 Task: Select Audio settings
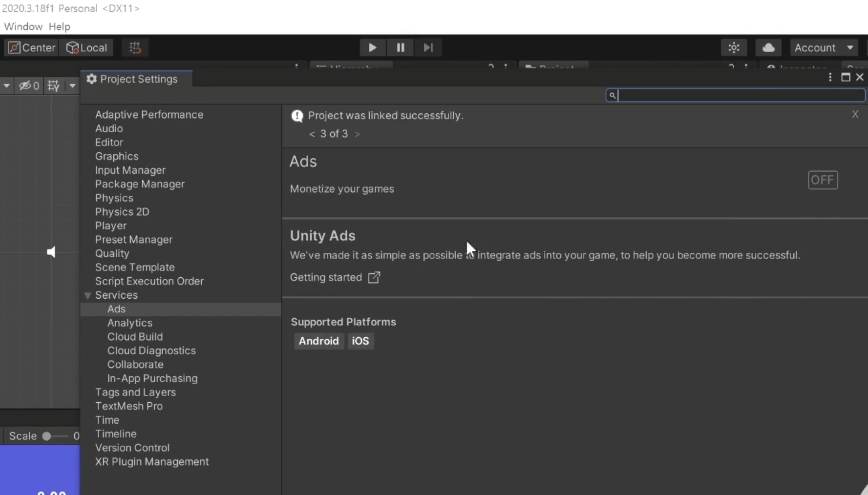point(109,128)
